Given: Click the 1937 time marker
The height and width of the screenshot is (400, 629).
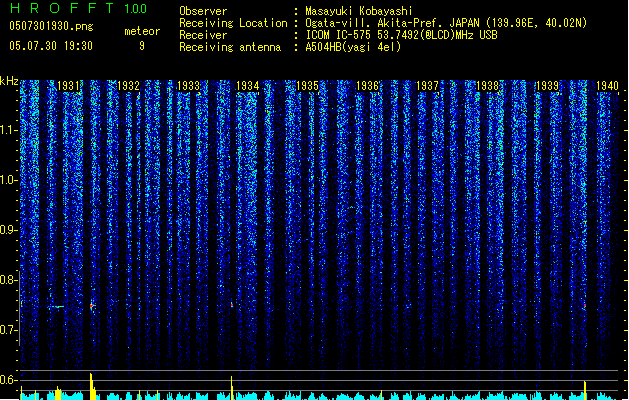Looking at the screenshot, I should click(427, 86).
